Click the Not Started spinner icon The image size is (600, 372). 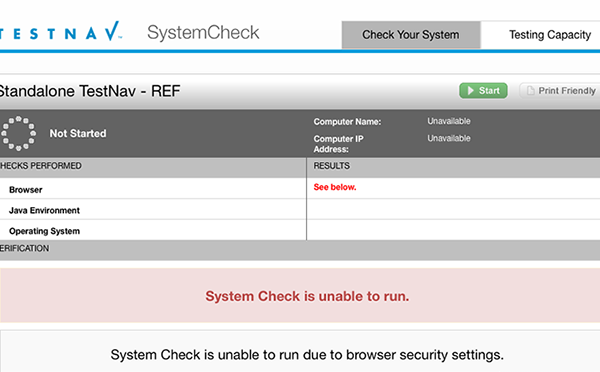(x=18, y=133)
